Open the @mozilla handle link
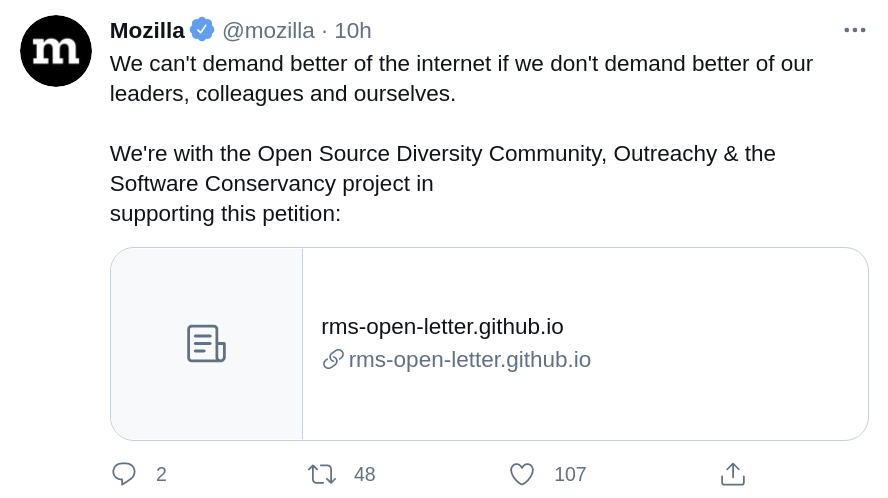888x498 pixels. tap(268, 31)
